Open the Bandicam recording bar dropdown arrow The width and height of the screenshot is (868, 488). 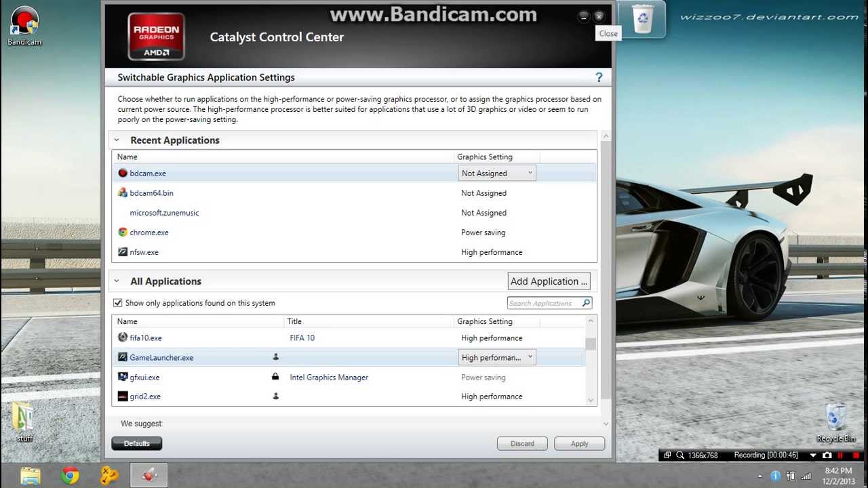(x=813, y=455)
